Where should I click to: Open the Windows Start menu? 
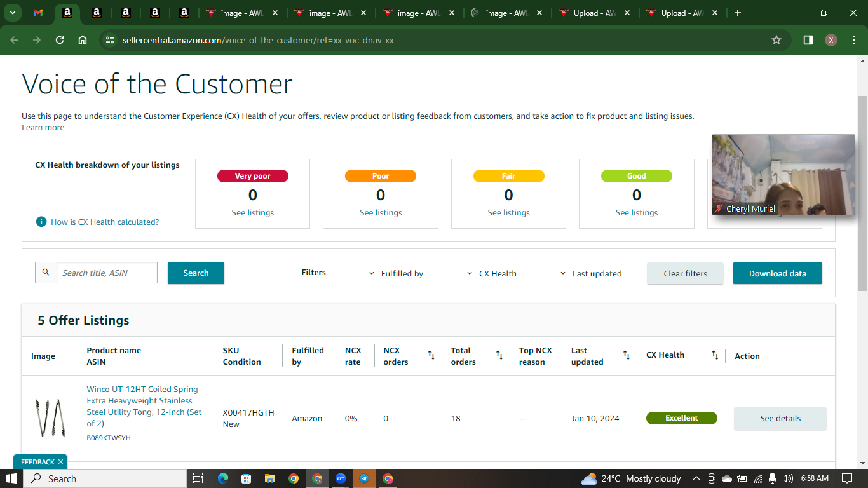[11, 478]
